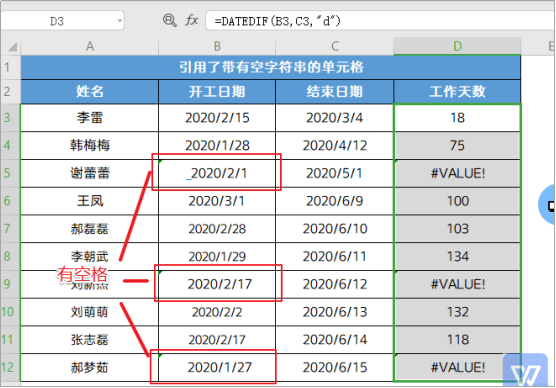Select column A header
This screenshot has width=556, height=388.
coord(90,46)
